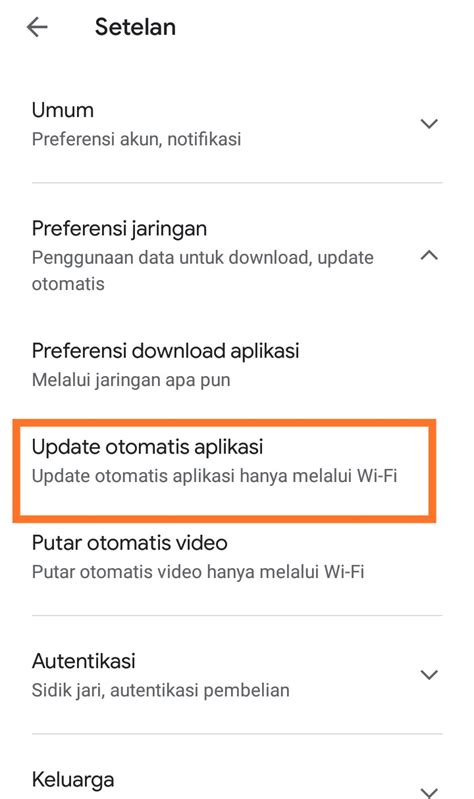Click the Setelan page title
The width and height of the screenshot is (474, 799).
pos(135,27)
